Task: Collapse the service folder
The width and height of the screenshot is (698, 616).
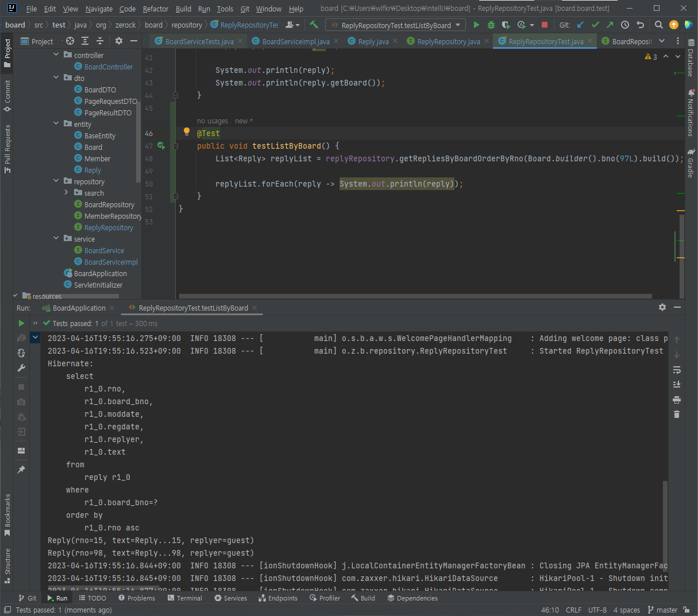Action: coord(56,238)
